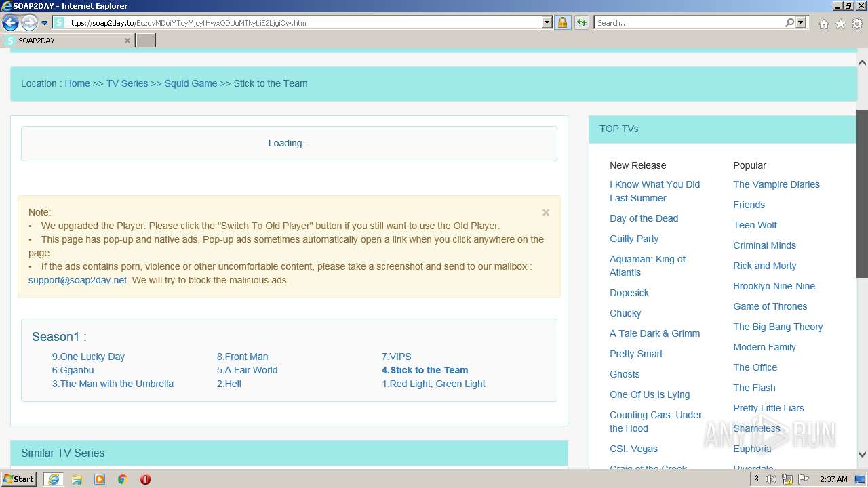Open the Windows Start menu

(19, 479)
